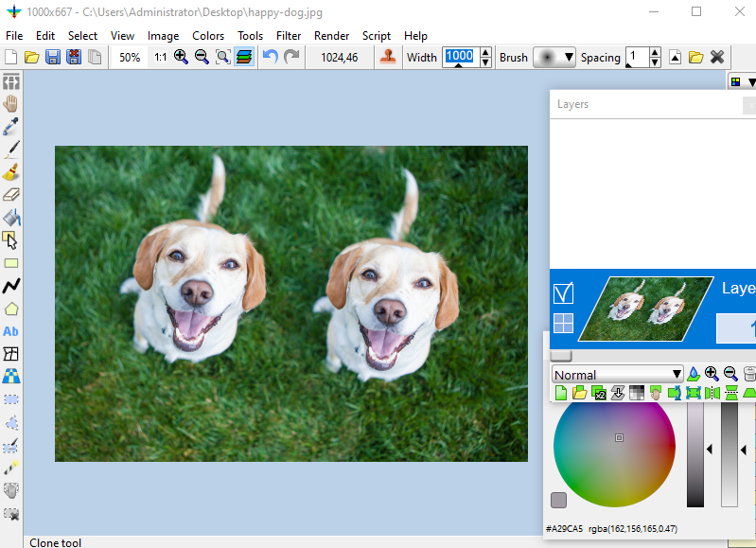Open the Filter menu
The width and height of the screenshot is (756, 548).
289,36
